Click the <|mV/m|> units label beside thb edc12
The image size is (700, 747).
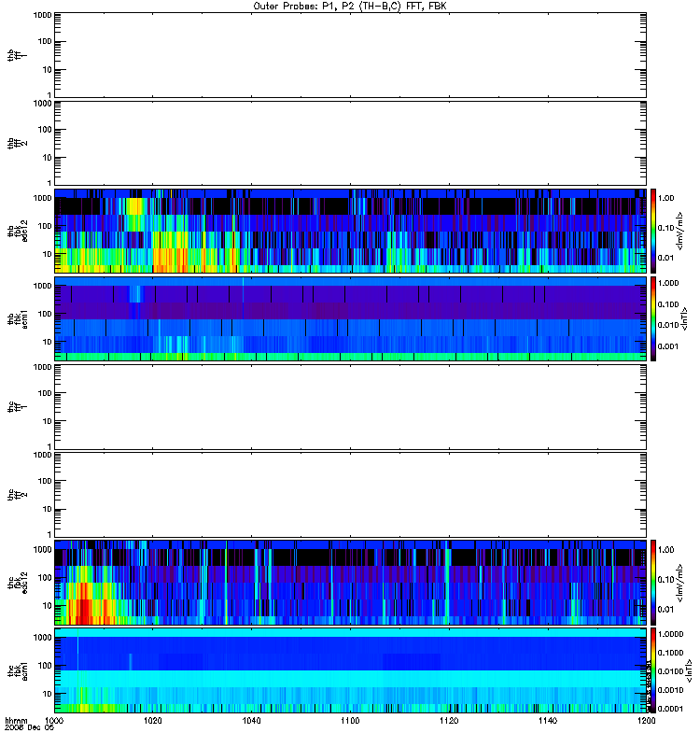click(680, 231)
